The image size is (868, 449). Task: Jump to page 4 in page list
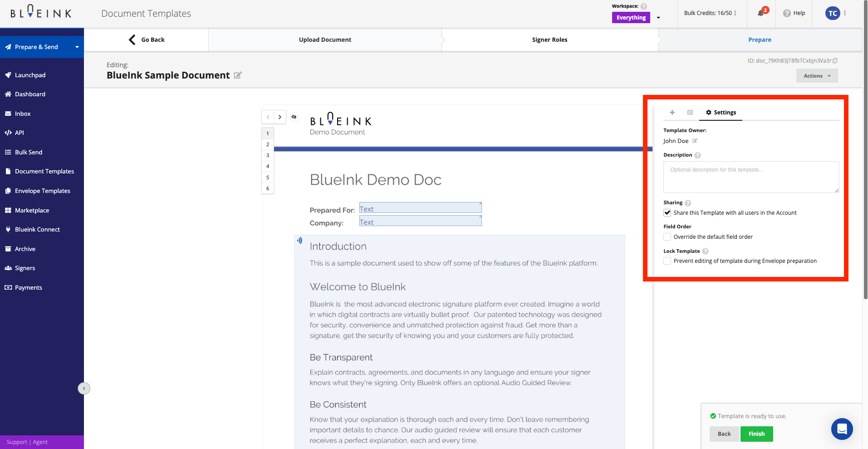click(268, 166)
